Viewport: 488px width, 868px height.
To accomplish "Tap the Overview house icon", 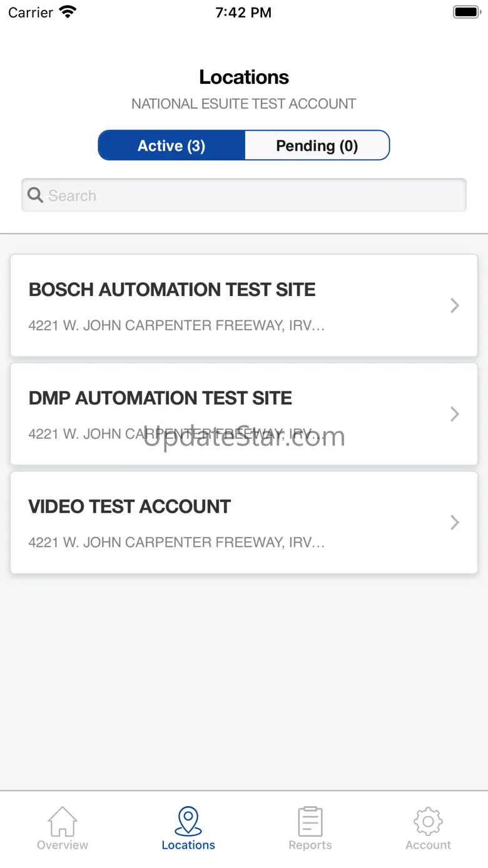I will click(63, 821).
